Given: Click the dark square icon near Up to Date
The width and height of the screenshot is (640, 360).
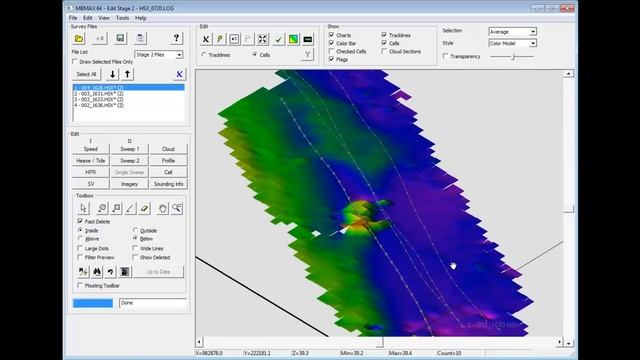Looking at the screenshot, I should pyautogui.click(x=125, y=272).
